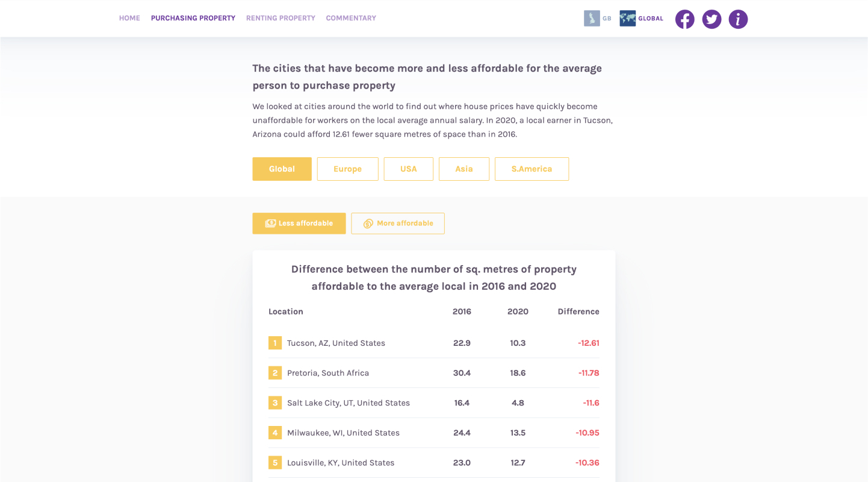The width and height of the screenshot is (868, 482).
Task: Open the Renting Property page
Action: coord(281,18)
